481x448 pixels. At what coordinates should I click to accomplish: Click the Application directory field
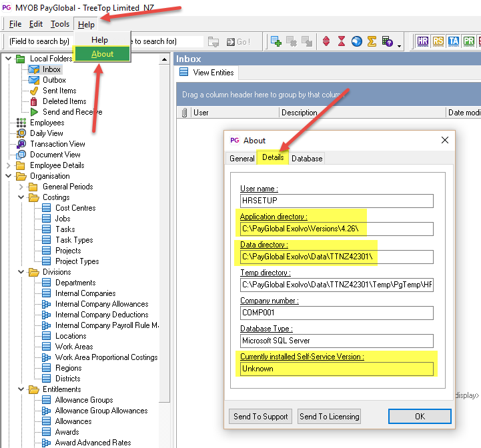[336, 229]
